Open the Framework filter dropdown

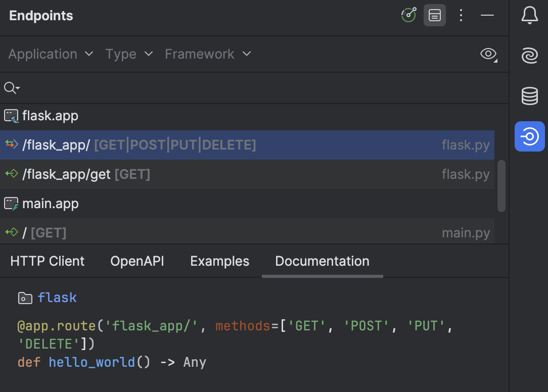(207, 54)
